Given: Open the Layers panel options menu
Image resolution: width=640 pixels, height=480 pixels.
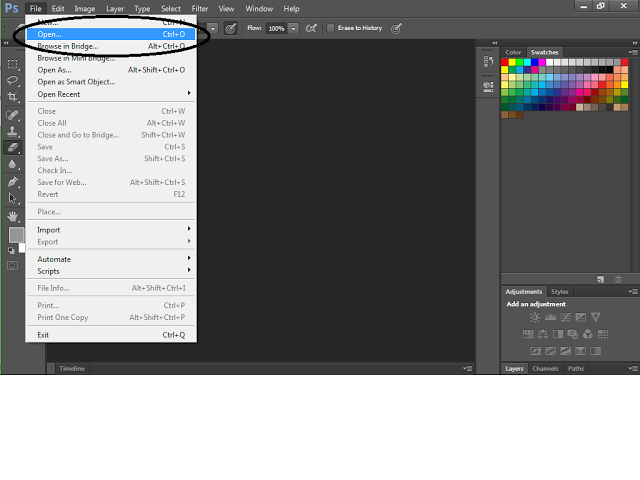Looking at the screenshot, I should pyautogui.click(x=633, y=368).
